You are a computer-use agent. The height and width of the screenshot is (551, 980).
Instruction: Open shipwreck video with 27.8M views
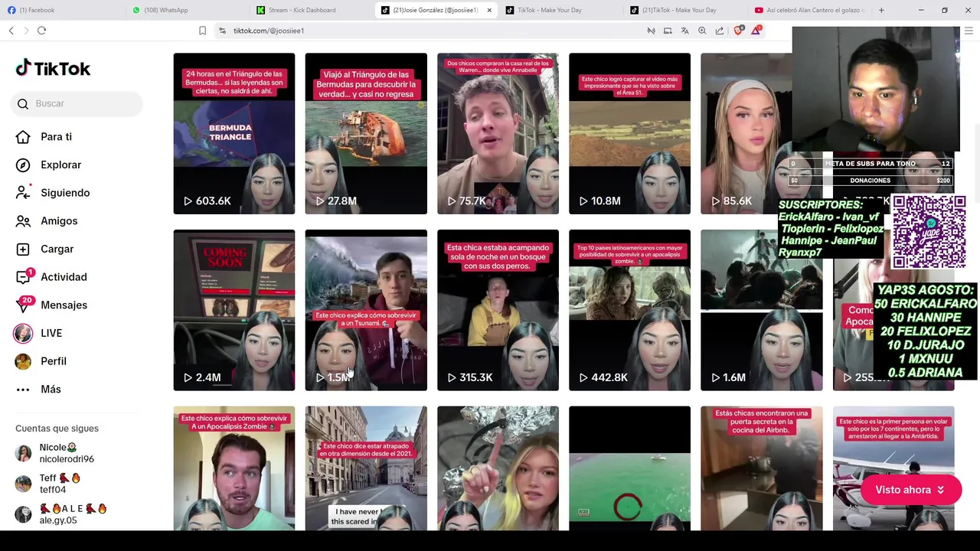[366, 133]
